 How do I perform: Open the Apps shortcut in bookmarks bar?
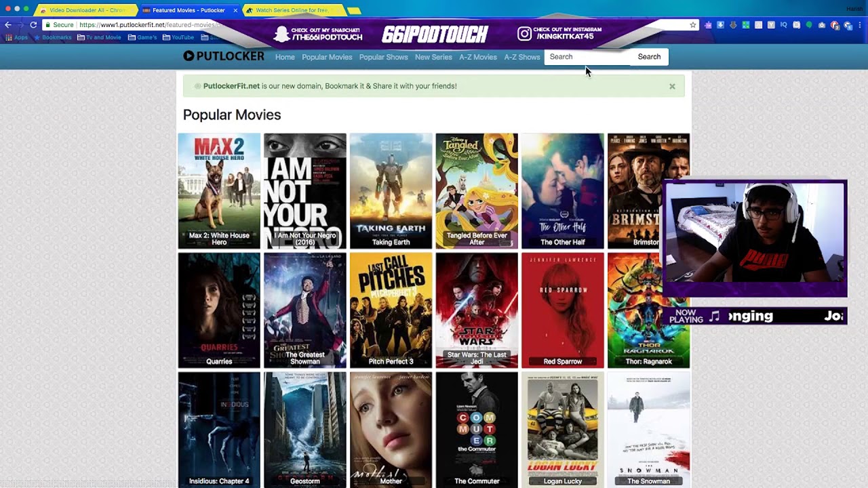pos(16,37)
